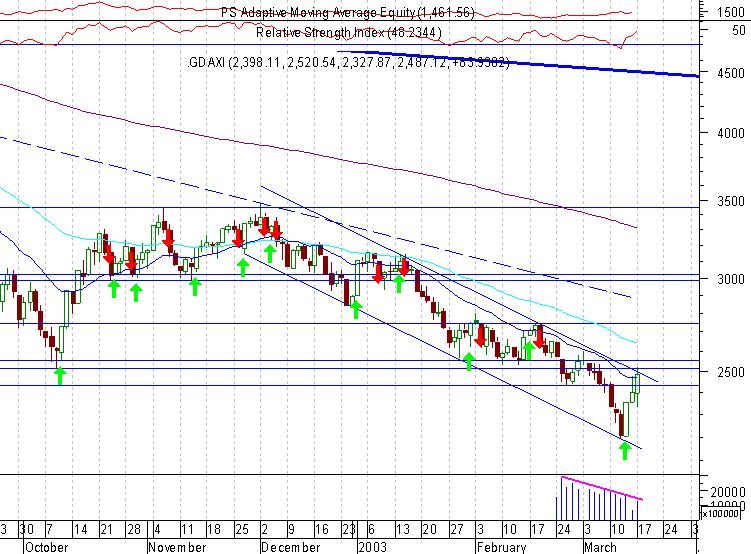Click the date label 18 in November
Image resolution: width=751 pixels, height=554 pixels.
[x=214, y=529]
